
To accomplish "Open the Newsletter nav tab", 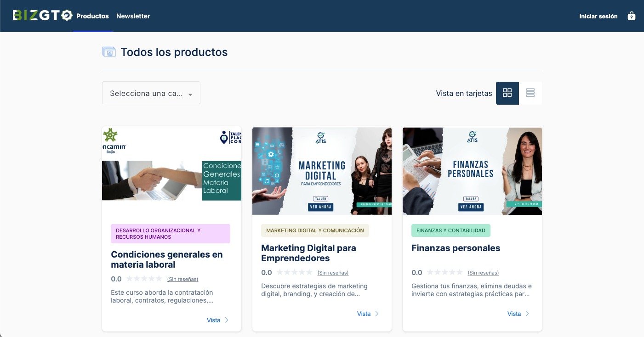I will 133,16.
